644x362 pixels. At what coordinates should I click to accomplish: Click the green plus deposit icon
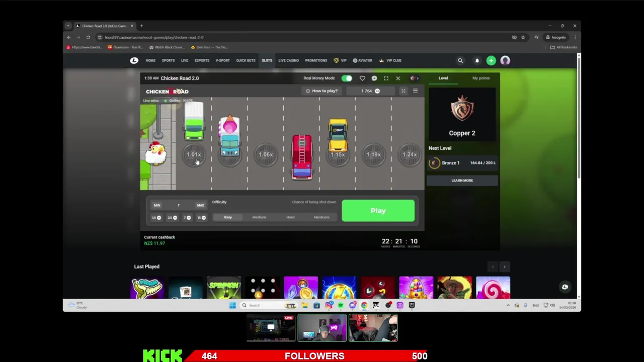[x=491, y=60]
